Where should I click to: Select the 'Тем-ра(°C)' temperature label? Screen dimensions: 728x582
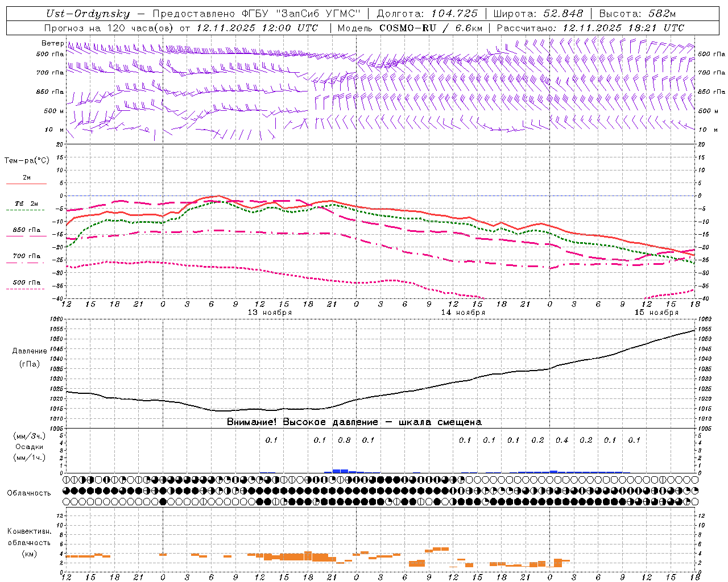[27, 161]
